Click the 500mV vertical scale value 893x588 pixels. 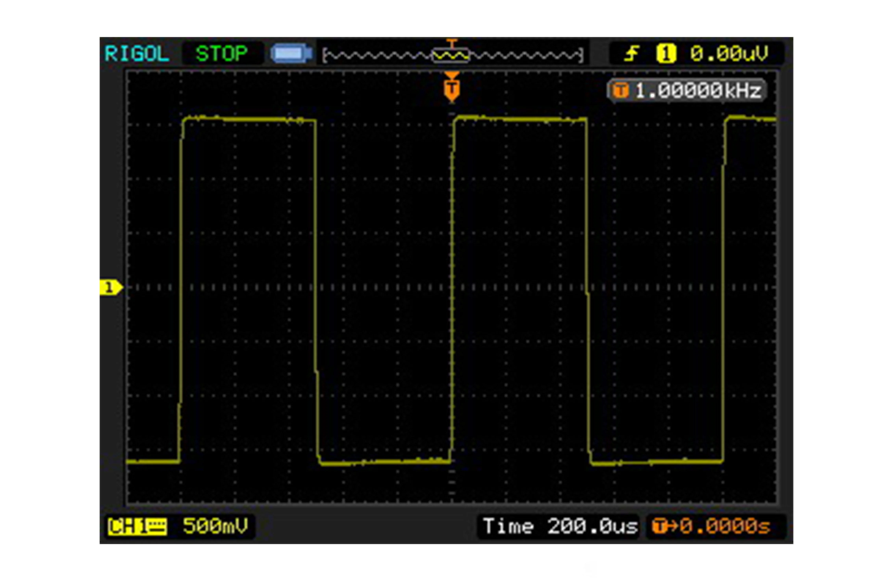point(215,526)
